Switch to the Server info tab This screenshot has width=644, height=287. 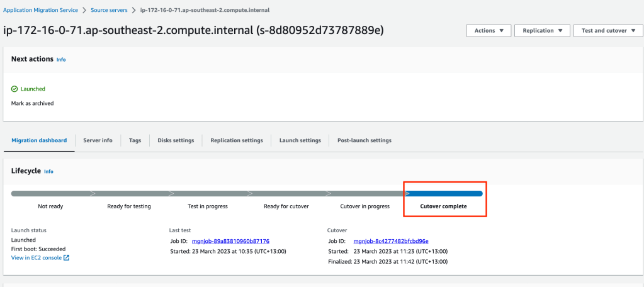[98, 140]
